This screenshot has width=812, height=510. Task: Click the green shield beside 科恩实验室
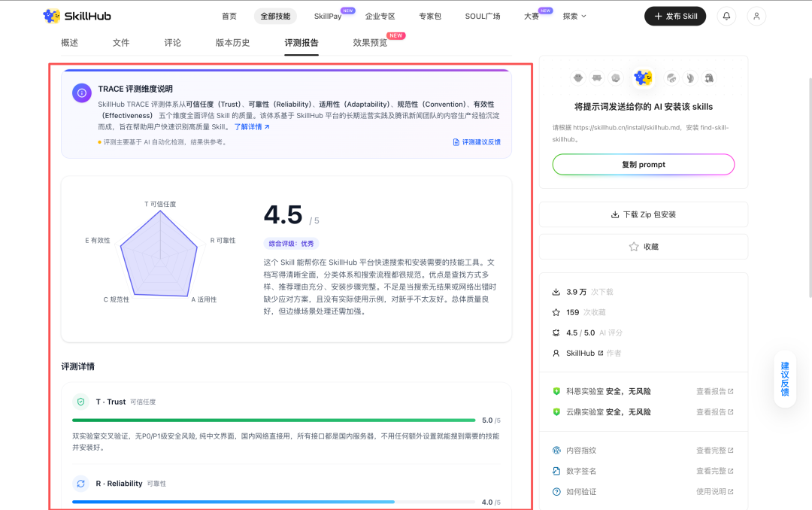click(x=556, y=391)
